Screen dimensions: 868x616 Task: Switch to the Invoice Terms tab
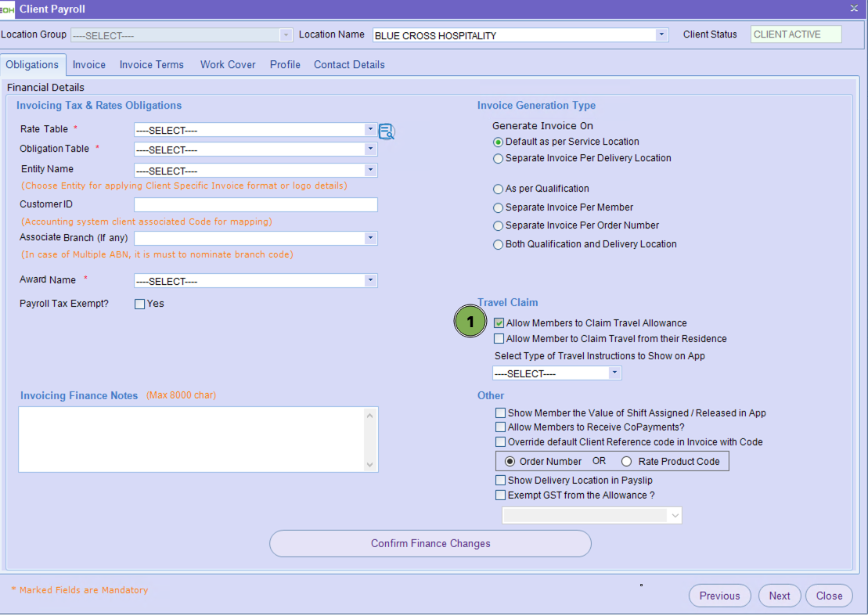[152, 65]
